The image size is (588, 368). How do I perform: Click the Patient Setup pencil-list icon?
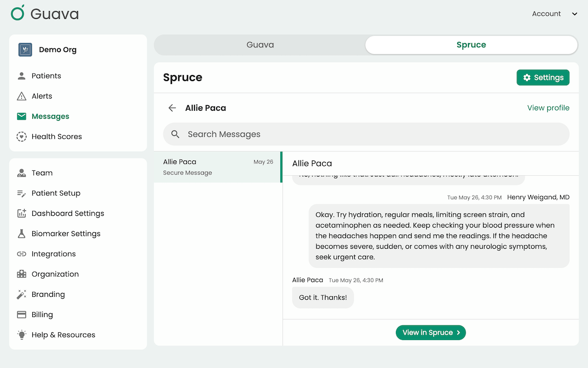22,193
